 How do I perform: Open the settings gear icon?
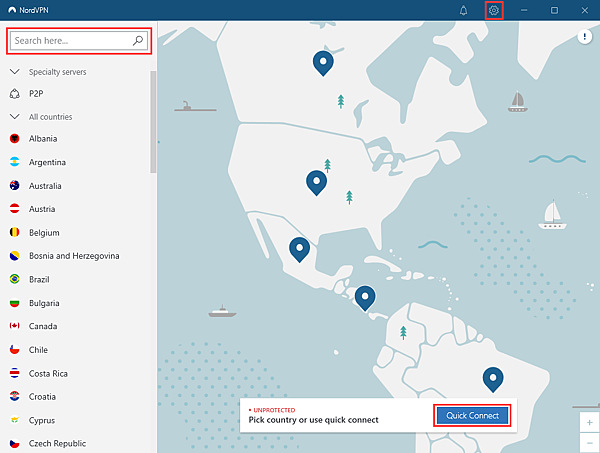494,10
